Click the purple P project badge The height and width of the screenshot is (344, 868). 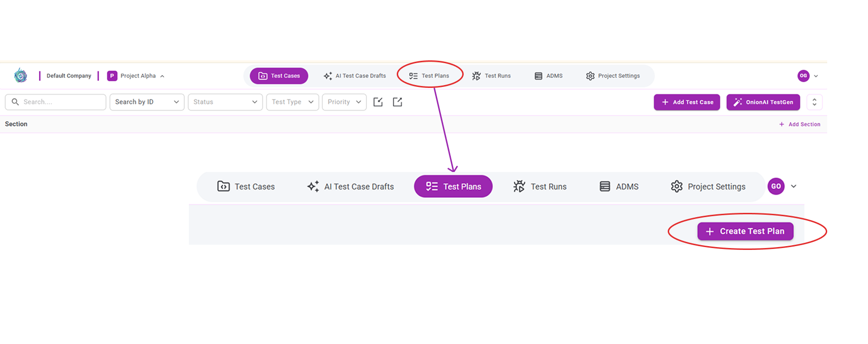click(x=112, y=76)
